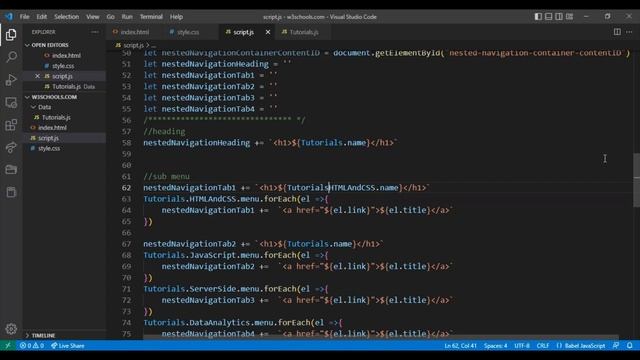Viewport: 640px width, 360px height.
Task: Open the Help menu
Action: coord(176,17)
